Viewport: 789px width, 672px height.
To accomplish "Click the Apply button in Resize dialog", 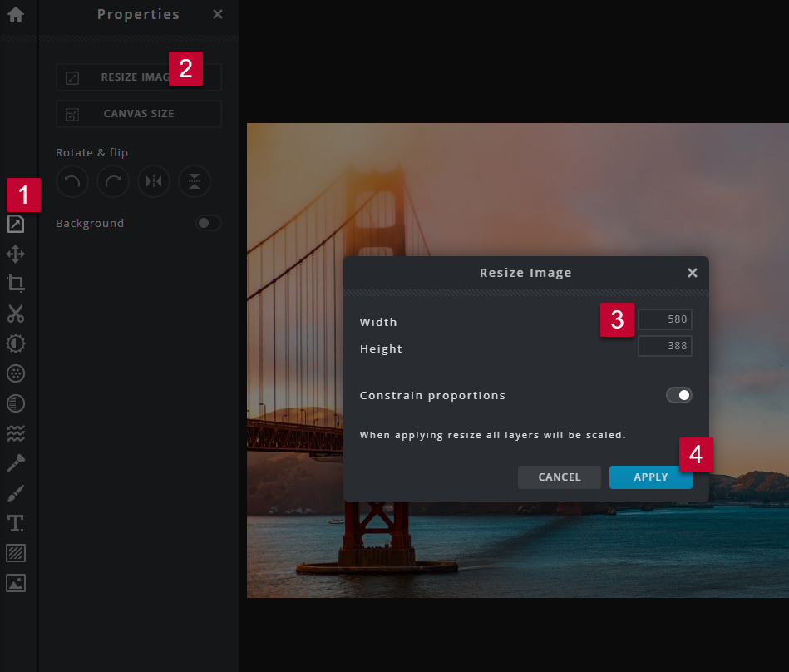I will point(650,477).
